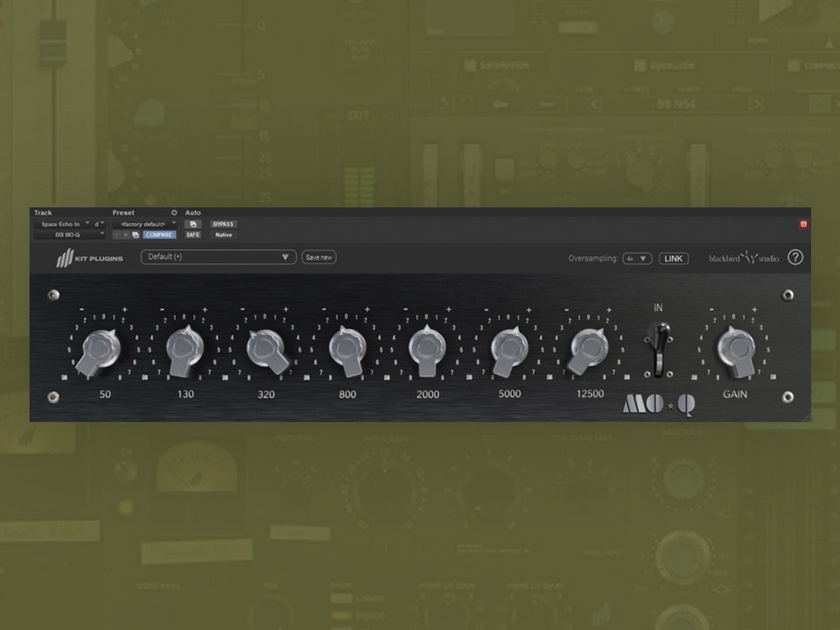Open the BB MO-Q plugin selector

coord(70,234)
